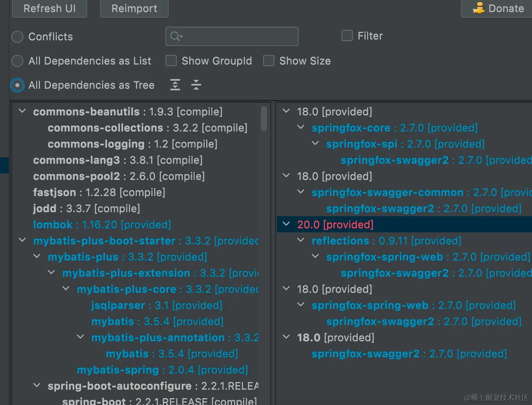Viewport: 532px width, 405px height.
Task: Select commons-logging : 1.2 row
Action: point(132,144)
